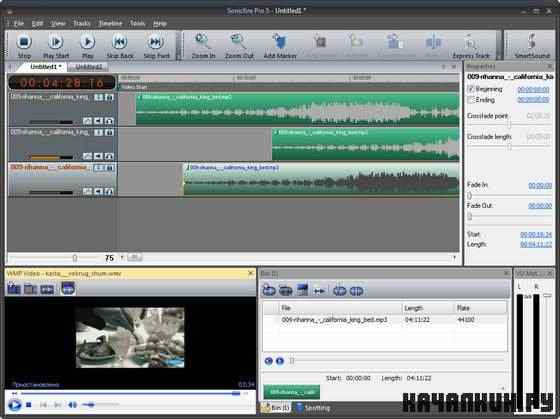560x419 pixels.
Task: Click the timeline zoom slider handle
Action: (x=75, y=258)
